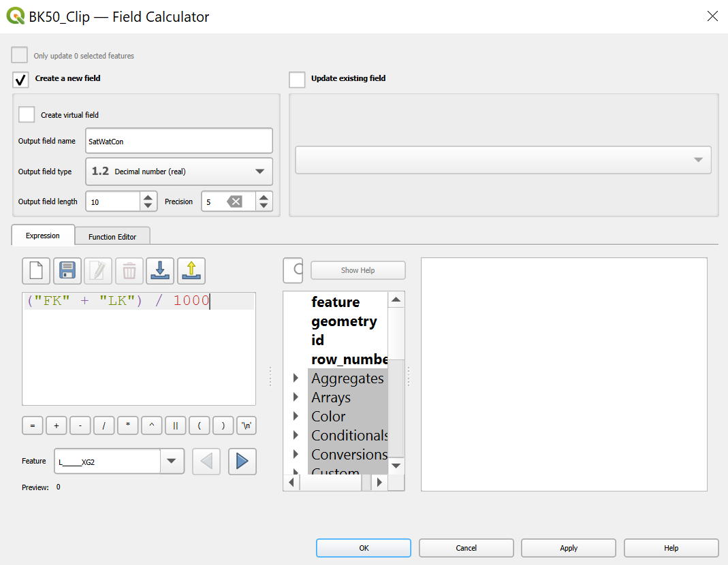Click the function list scroll up arrow
The image size is (728, 565).
tap(396, 300)
